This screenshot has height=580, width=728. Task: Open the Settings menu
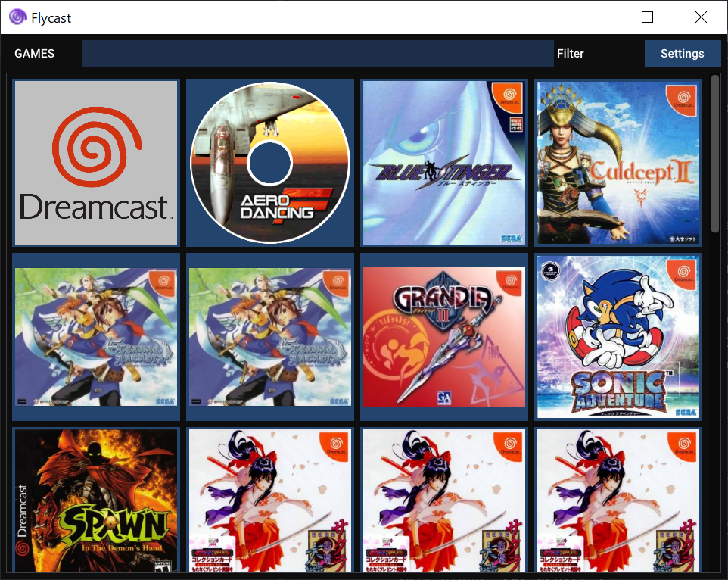(683, 54)
